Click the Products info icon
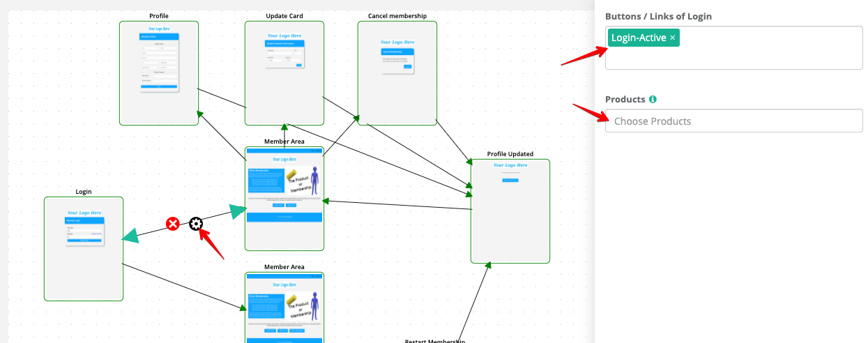The width and height of the screenshot is (868, 343). click(653, 100)
